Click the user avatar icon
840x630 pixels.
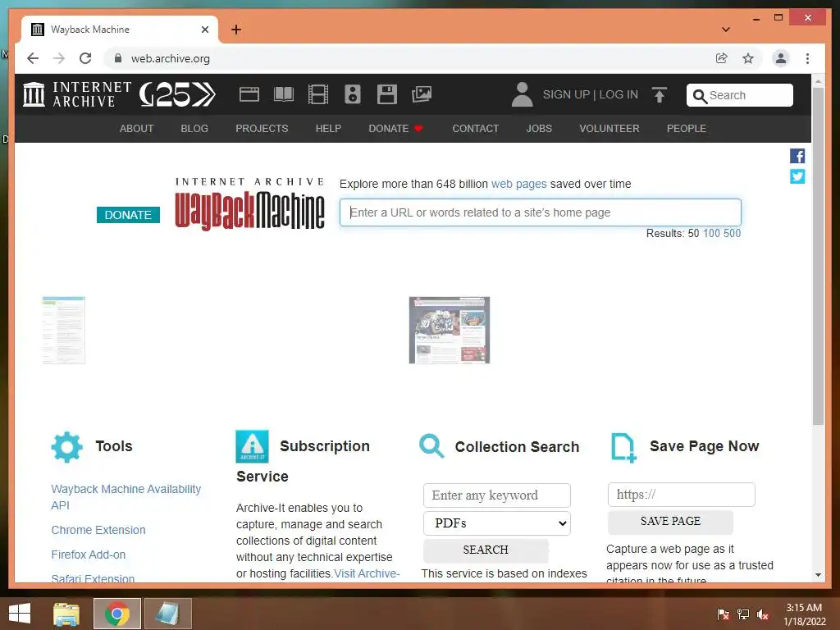[x=522, y=94]
